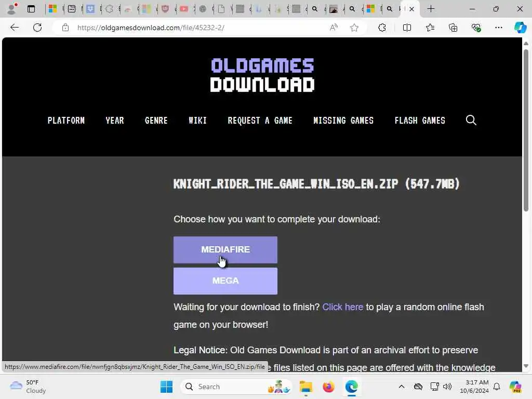Download via the MEDIAFIRE button
The image size is (532, 399).
tap(225, 250)
